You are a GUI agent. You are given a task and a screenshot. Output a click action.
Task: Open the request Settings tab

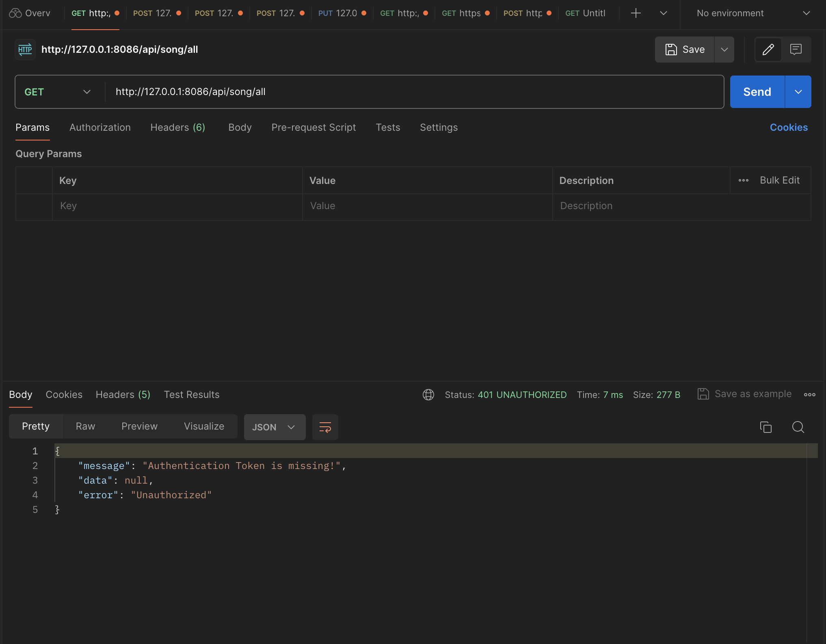click(x=439, y=128)
